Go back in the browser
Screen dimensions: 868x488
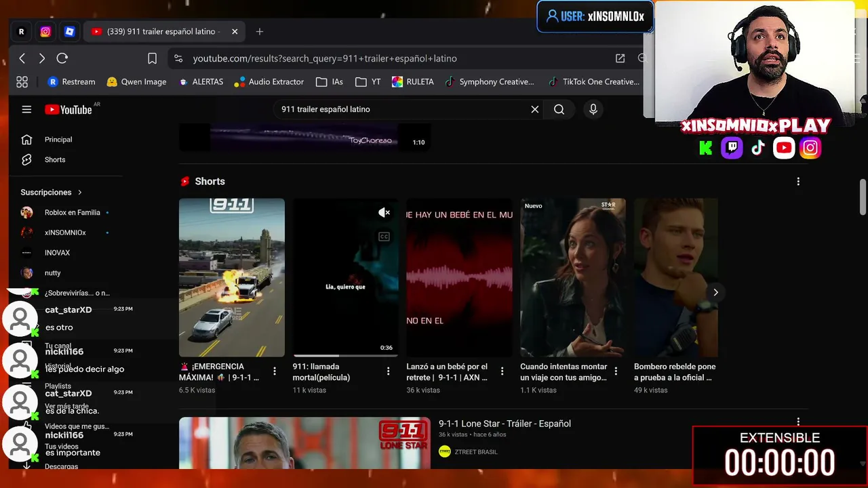(x=22, y=58)
